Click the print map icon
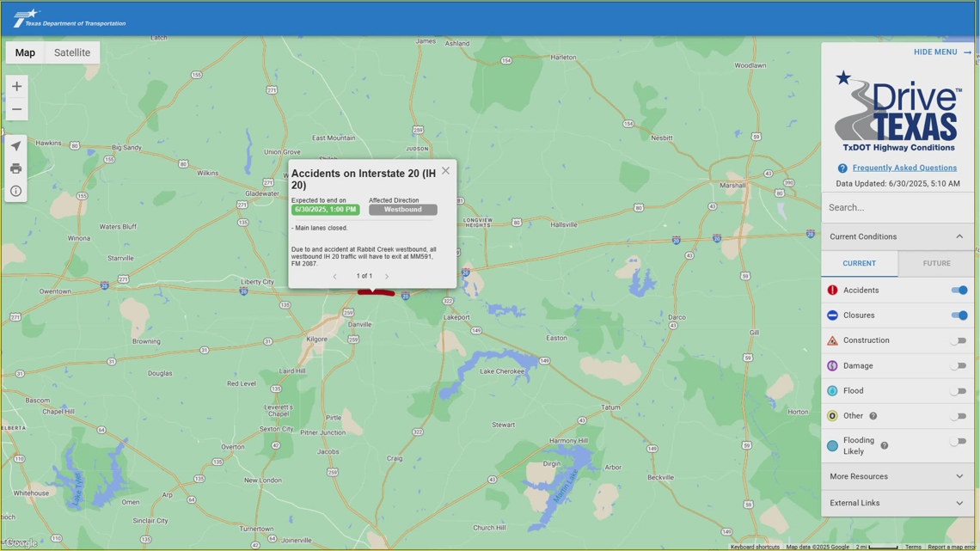The height and width of the screenshot is (551, 980). 15,168
